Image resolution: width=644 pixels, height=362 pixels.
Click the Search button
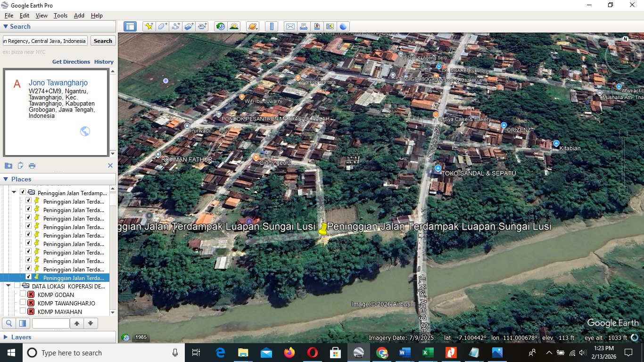click(103, 41)
